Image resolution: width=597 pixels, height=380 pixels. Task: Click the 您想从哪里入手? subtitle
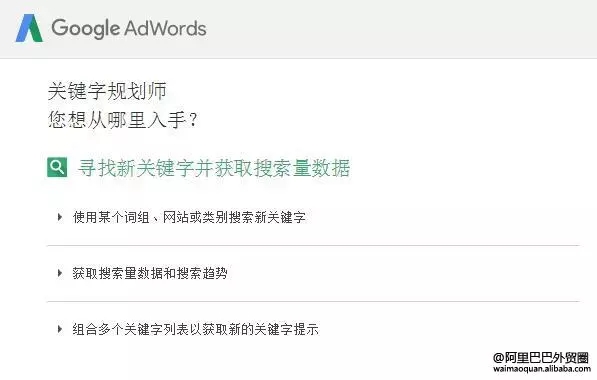(x=122, y=120)
